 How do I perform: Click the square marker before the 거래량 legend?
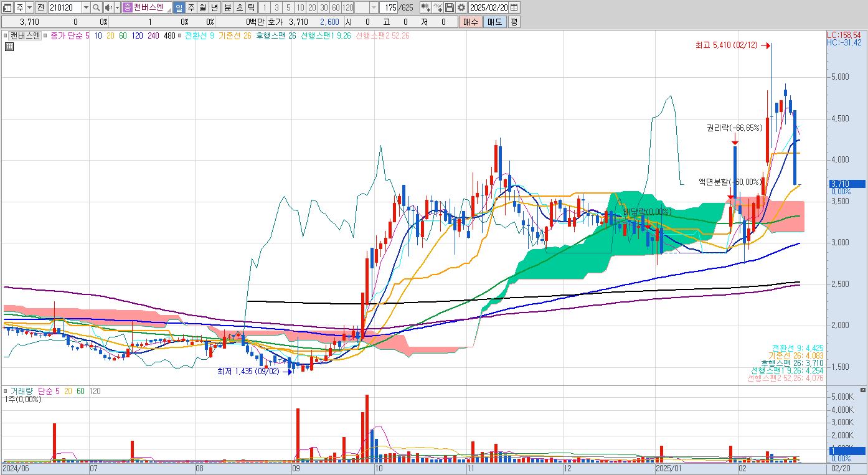pos(6,391)
